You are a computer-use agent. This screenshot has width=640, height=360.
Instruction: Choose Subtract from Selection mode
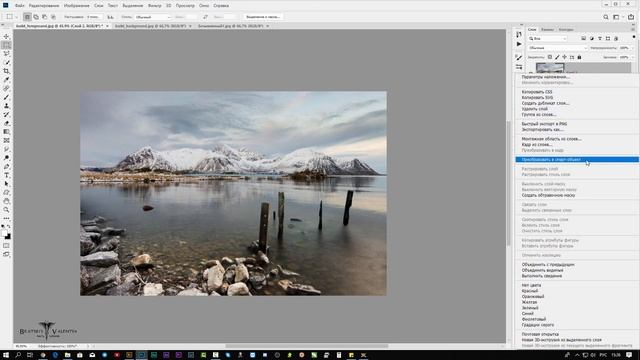[x=44, y=17]
